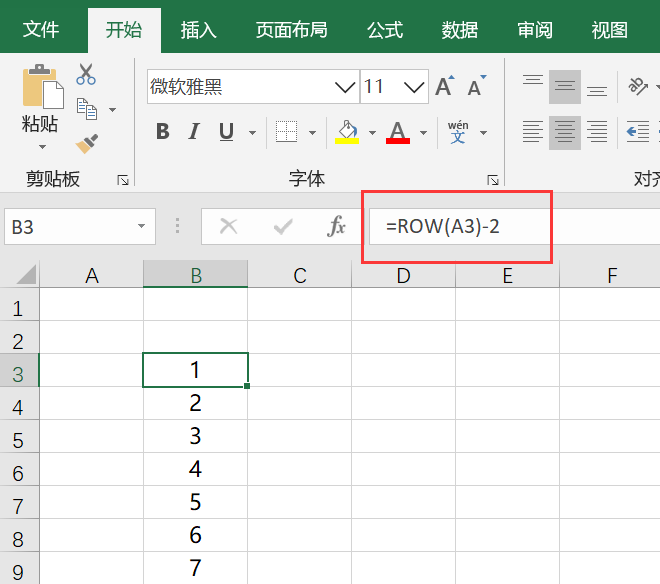Click the Select All corner triangle

[x=27, y=275]
